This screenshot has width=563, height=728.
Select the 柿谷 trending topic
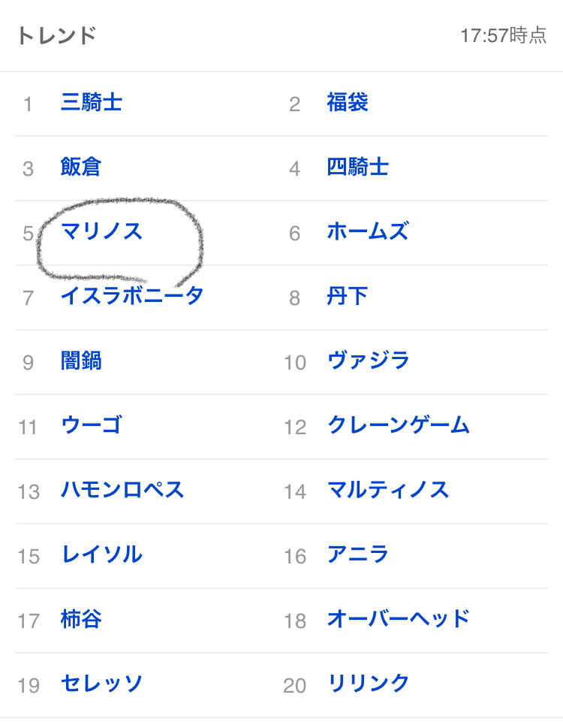coord(81,620)
